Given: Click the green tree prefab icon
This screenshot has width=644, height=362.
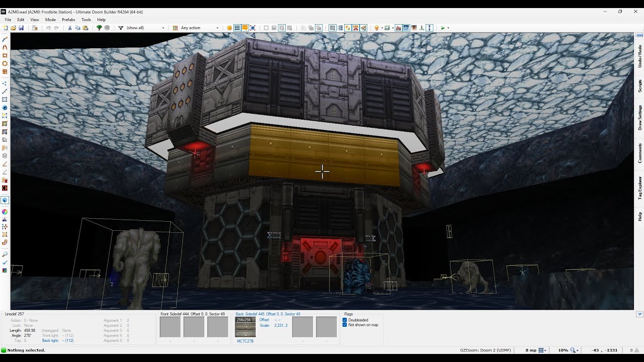Looking at the screenshot, I should tap(99, 28).
